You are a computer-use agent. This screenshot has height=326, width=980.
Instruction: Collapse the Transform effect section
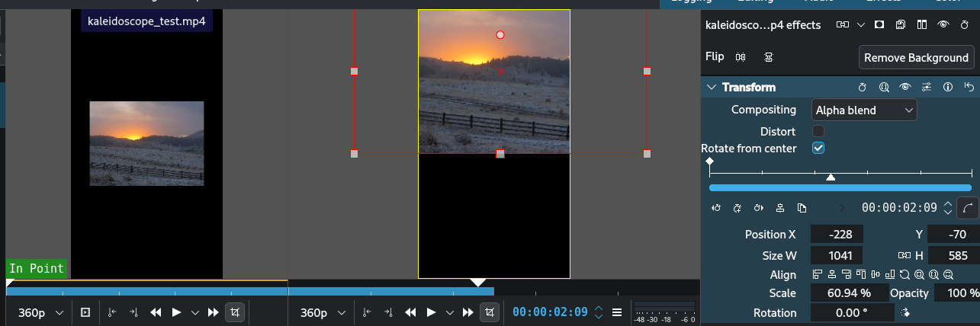coord(712,88)
